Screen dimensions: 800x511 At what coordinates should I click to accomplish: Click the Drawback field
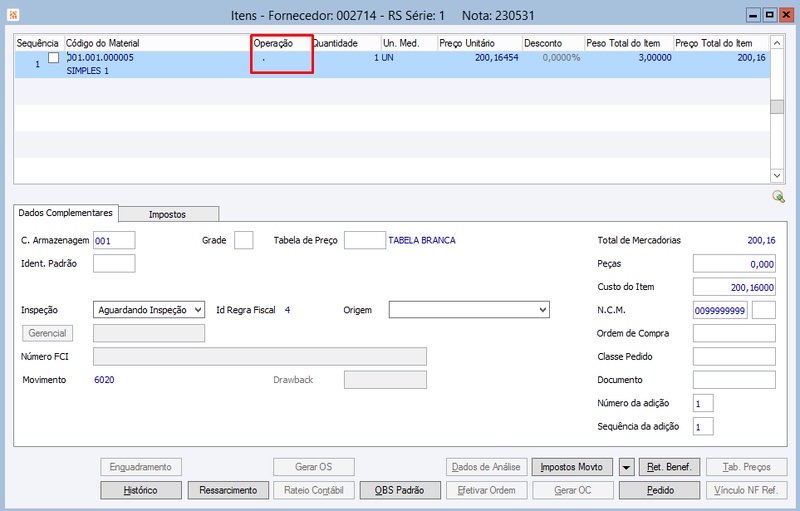pyautogui.click(x=385, y=380)
